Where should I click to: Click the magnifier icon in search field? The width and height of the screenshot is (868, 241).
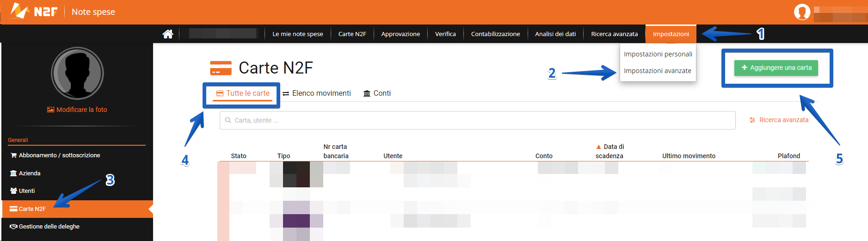(x=228, y=120)
